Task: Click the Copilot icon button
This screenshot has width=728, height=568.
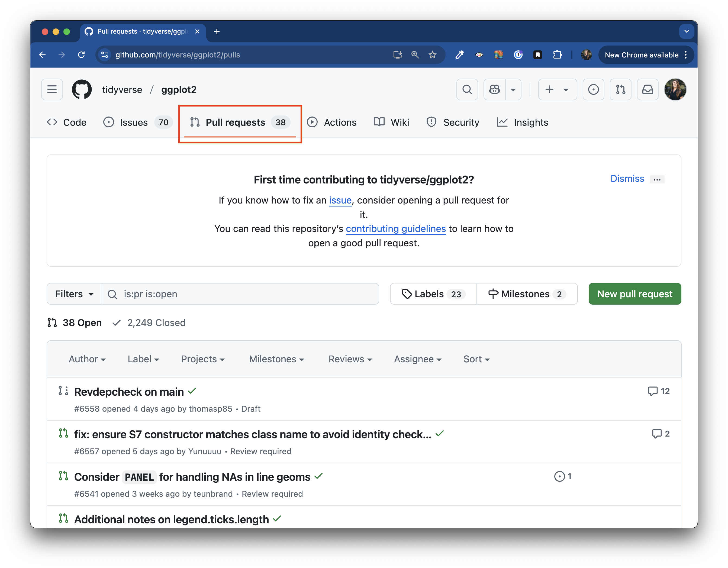Action: [x=495, y=89]
